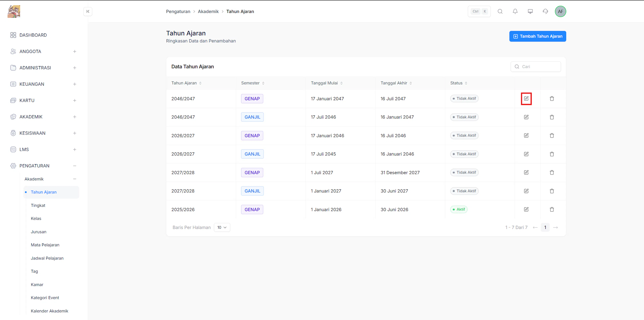Edit the 2027/2028 GENAP row
Screen dimensions: 644x320
click(526, 172)
